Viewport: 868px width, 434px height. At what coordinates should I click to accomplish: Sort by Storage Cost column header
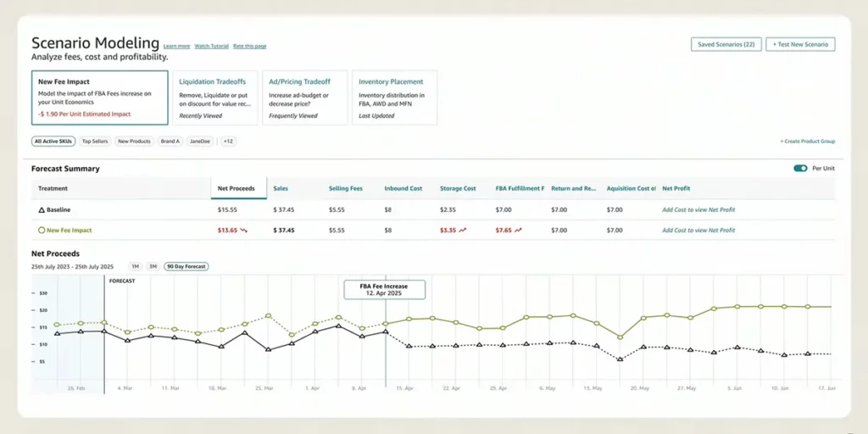pos(458,188)
